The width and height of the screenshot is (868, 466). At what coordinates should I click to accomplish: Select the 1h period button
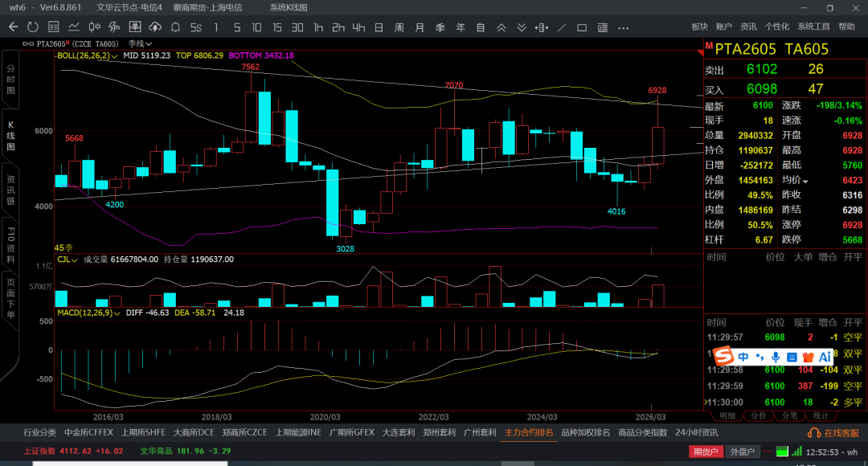318,27
